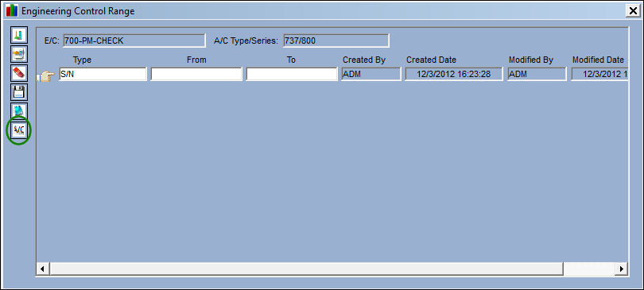Click the From column header
The height and width of the screenshot is (290, 644).
point(196,60)
